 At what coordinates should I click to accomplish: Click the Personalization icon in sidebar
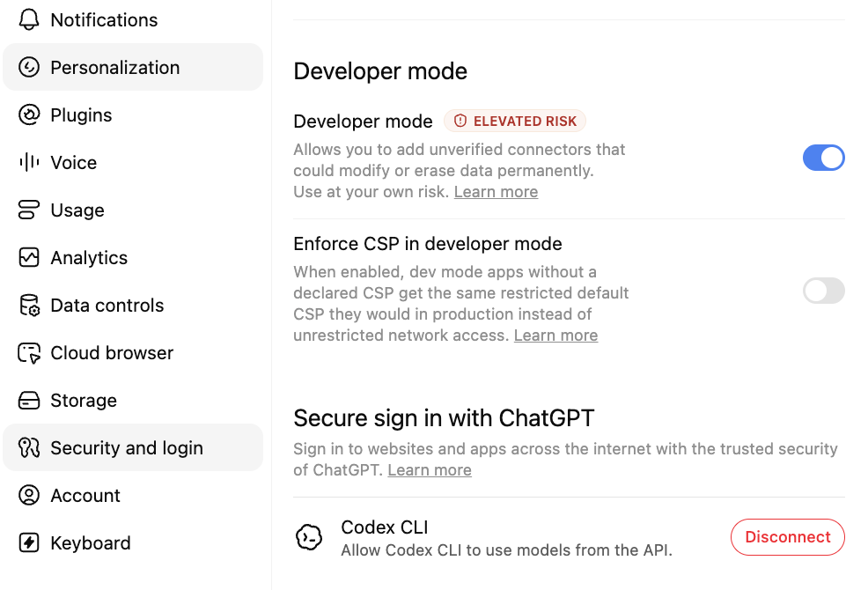[x=29, y=68]
